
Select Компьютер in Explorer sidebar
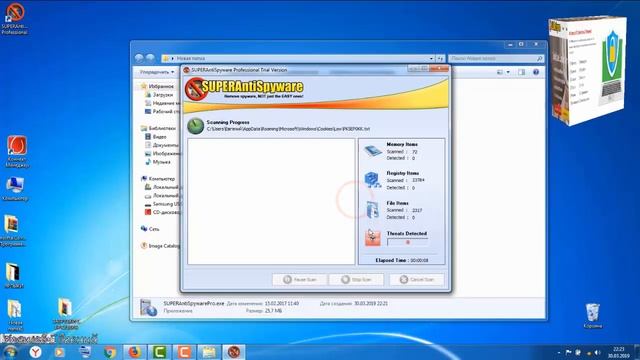[x=158, y=179]
